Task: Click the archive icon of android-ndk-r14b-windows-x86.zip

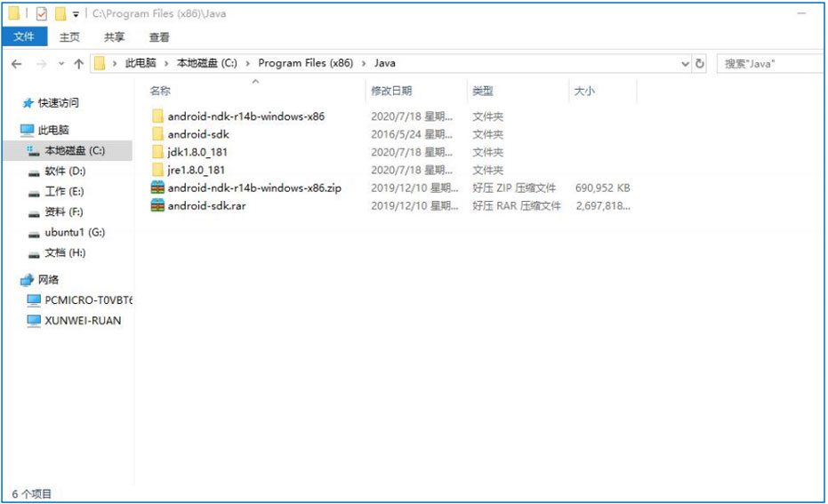Action: pos(157,188)
